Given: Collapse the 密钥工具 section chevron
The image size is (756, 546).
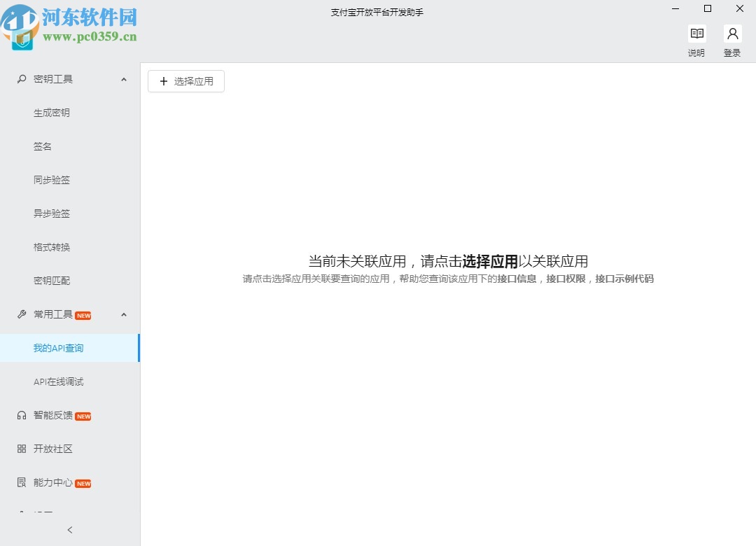Looking at the screenshot, I should [x=124, y=79].
